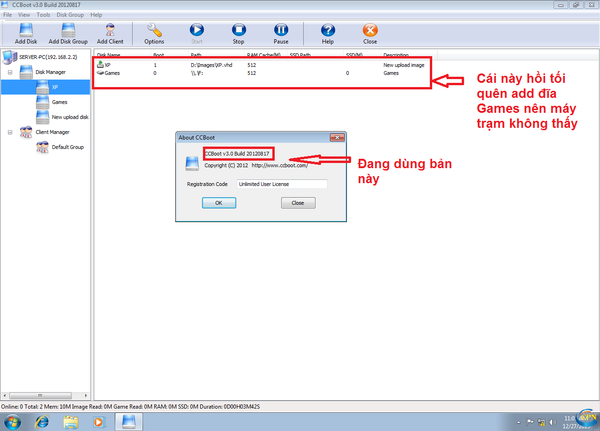Click the Action Center flag tray icon
This screenshot has height=431, width=600.
click(530, 422)
